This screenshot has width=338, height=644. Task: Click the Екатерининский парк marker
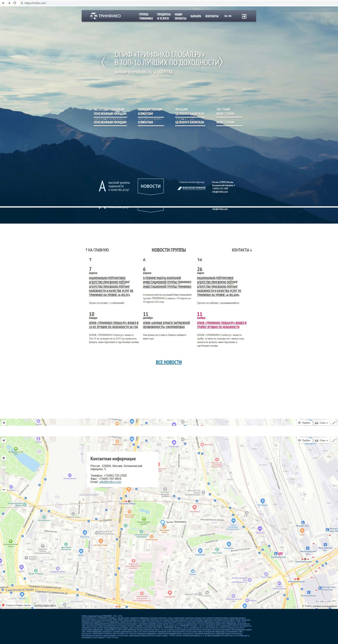coord(16,449)
